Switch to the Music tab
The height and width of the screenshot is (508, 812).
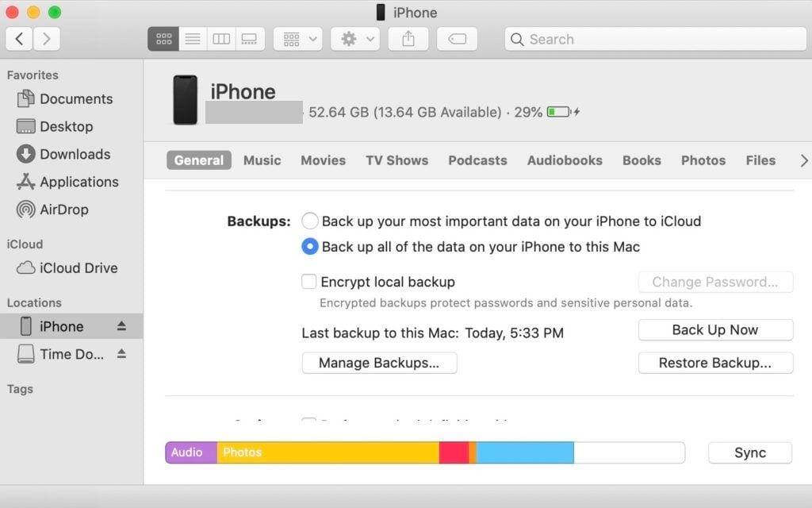coord(262,160)
